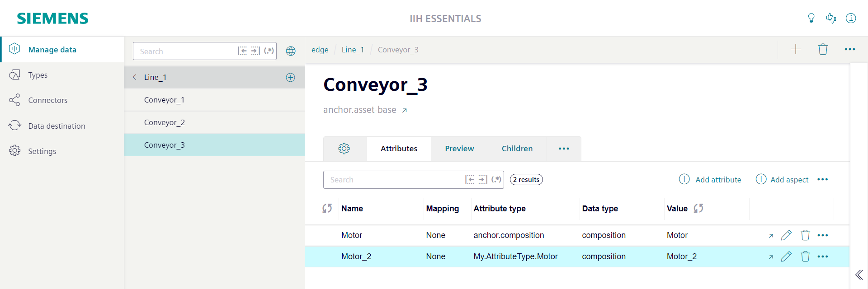Viewport: 868px width, 289px height.
Task: Toggle match-start option in asset tree search
Action: (242, 51)
